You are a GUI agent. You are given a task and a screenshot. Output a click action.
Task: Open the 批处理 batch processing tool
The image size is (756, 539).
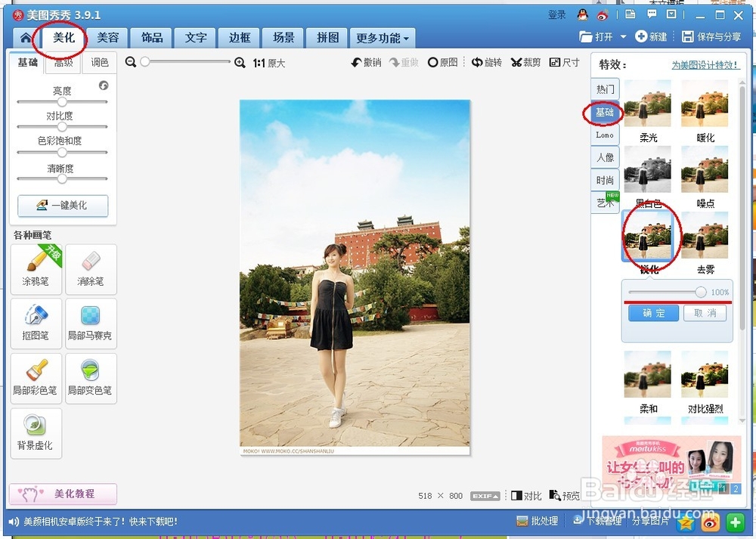(537, 521)
